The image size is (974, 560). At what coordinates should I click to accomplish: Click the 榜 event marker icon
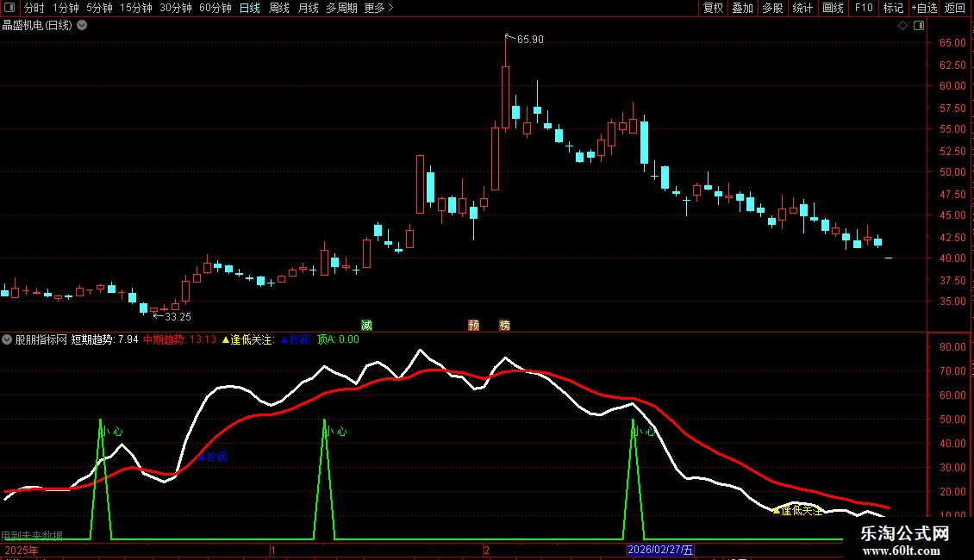[x=504, y=325]
